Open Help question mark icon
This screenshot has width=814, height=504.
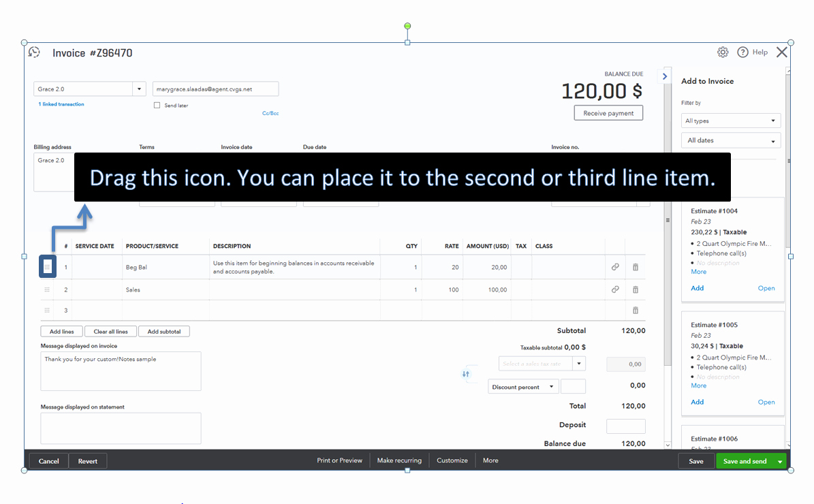743,52
